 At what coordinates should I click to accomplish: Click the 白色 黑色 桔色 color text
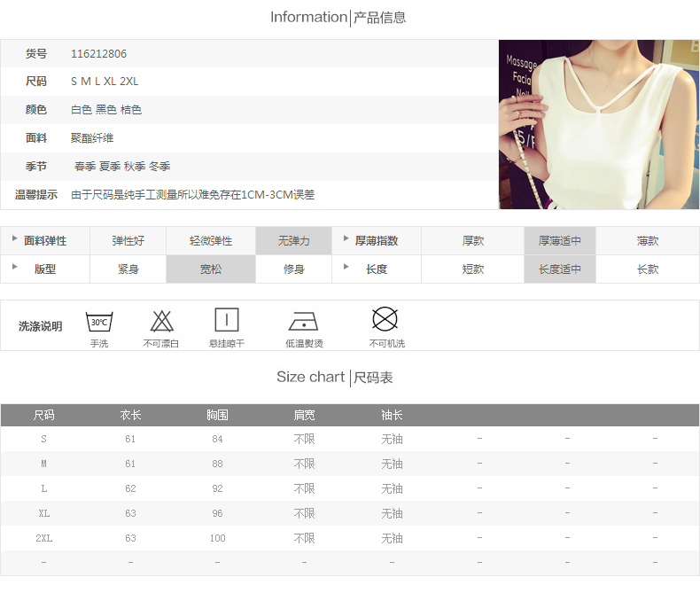[x=106, y=110]
